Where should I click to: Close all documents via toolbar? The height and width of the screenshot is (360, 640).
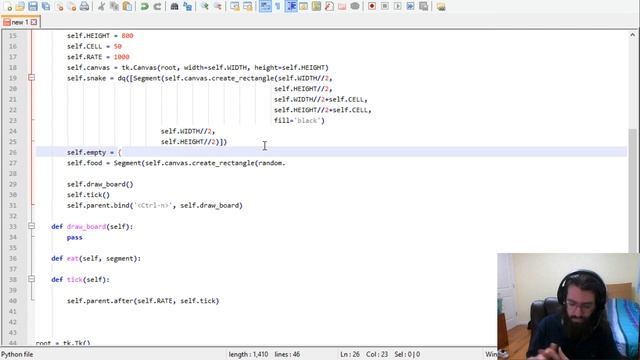(72, 6)
